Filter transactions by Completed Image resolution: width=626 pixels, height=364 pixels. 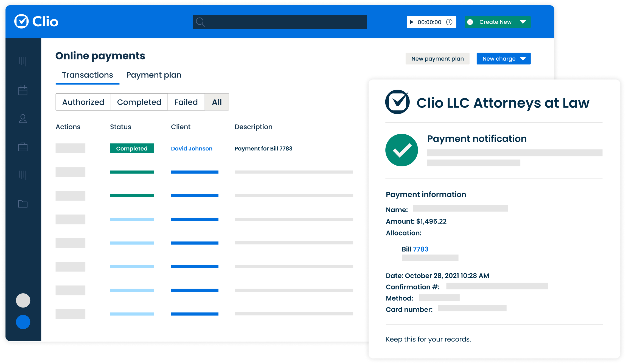[139, 102]
